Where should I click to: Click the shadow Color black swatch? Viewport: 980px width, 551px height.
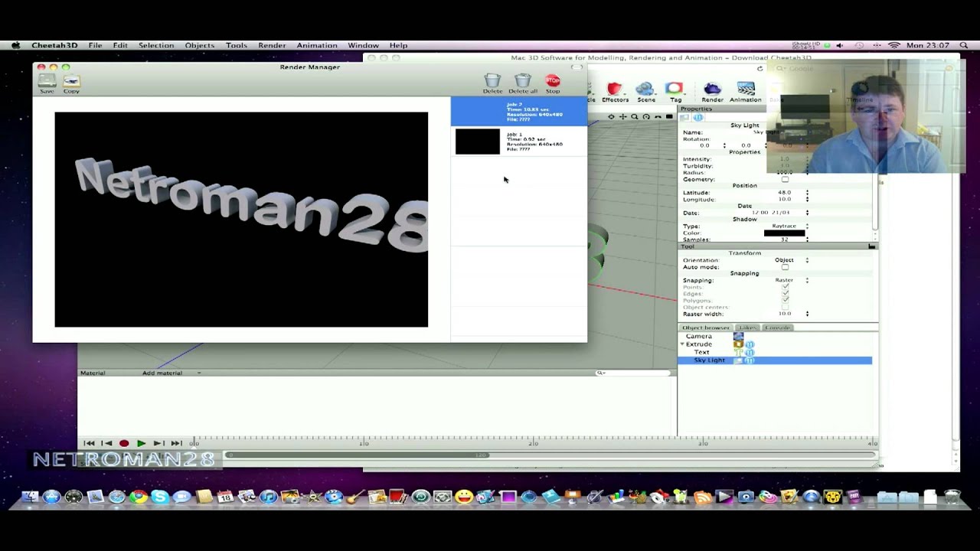point(784,233)
